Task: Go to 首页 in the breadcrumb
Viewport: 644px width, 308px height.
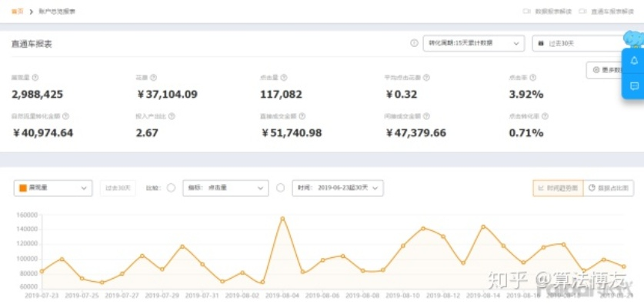Action: (17, 11)
